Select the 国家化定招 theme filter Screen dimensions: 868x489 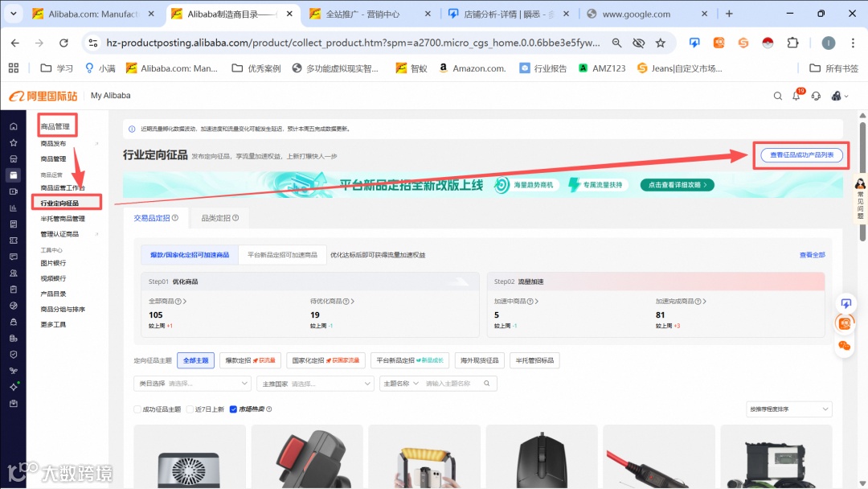[325, 360]
